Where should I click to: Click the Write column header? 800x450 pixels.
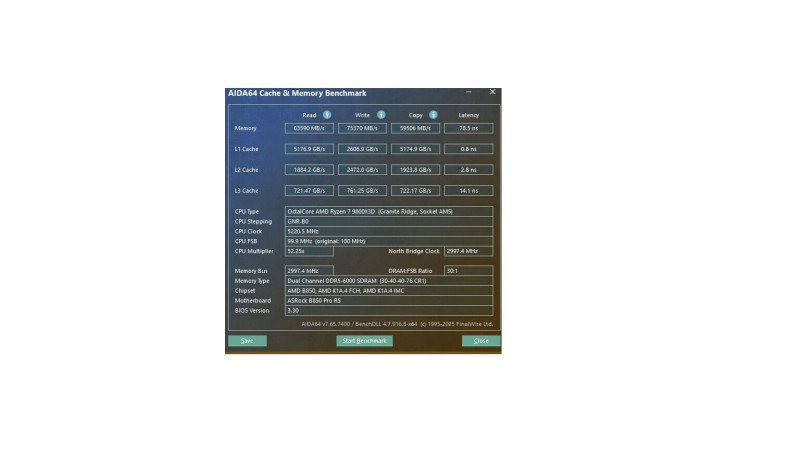362,115
